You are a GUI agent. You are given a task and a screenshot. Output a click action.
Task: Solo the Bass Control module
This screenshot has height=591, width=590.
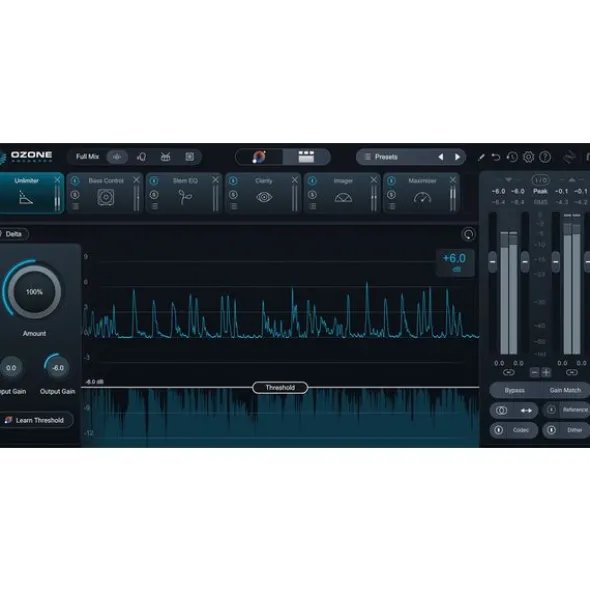point(75,195)
